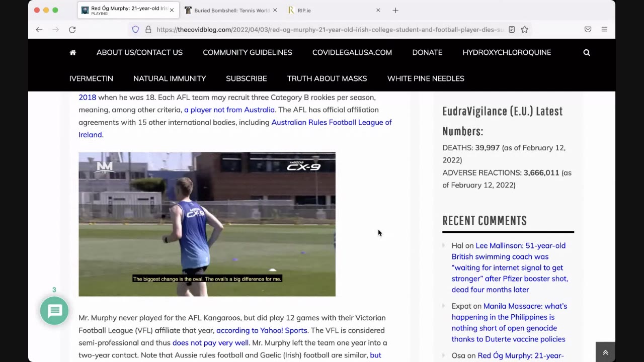The image size is (644, 362).
Task: Click the home icon in site navigation
Action: coord(73,52)
